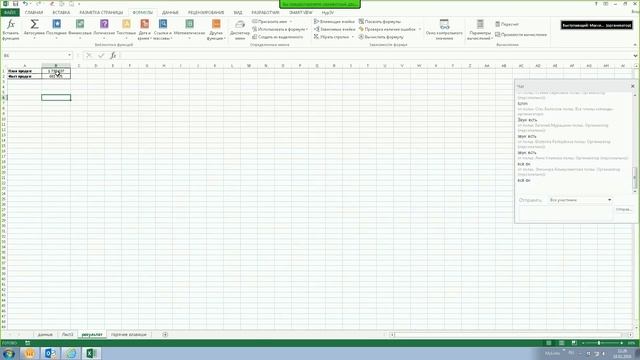Select cell B1 with plan value
The image size is (640, 360).
[x=56, y=71]
